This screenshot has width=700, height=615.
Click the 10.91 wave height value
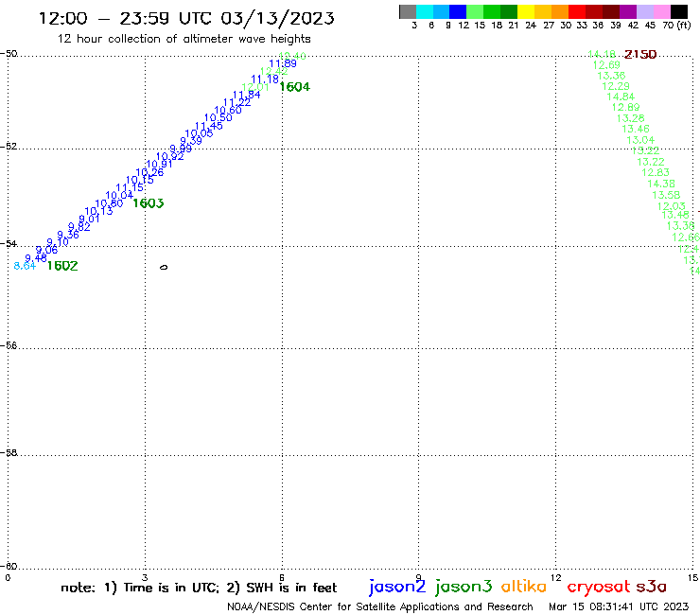click(159, 165)
